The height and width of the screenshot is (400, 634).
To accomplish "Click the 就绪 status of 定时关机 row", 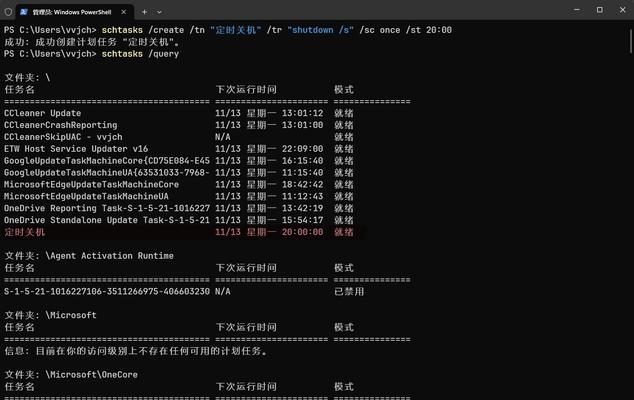I will click(x=344, y=232).
